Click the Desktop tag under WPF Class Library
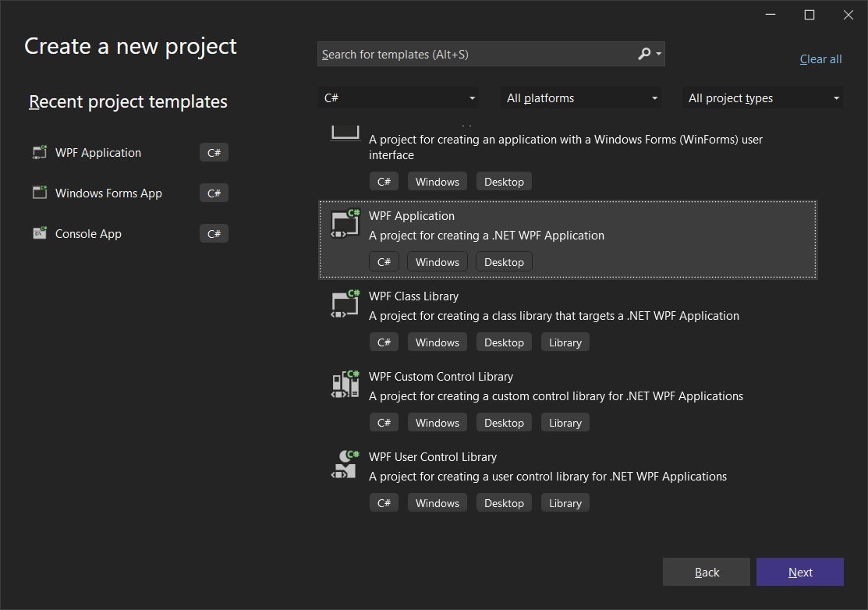 [x=504, y=342]
